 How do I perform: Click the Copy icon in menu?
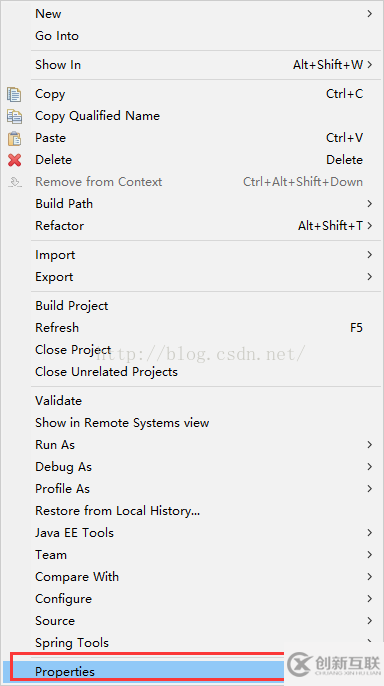[x=14, y=94]
